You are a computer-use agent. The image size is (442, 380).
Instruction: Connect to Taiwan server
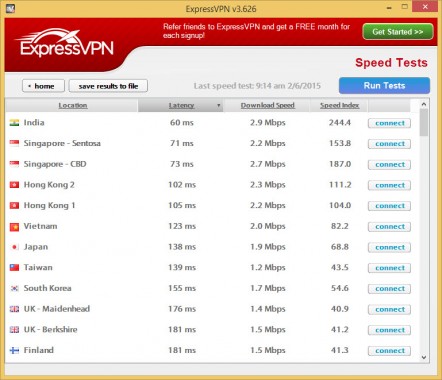tap(389, 268)
